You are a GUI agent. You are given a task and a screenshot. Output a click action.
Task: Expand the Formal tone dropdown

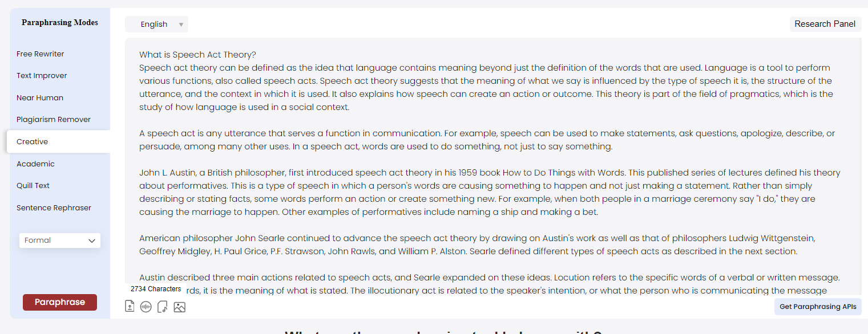coord(60,241)
